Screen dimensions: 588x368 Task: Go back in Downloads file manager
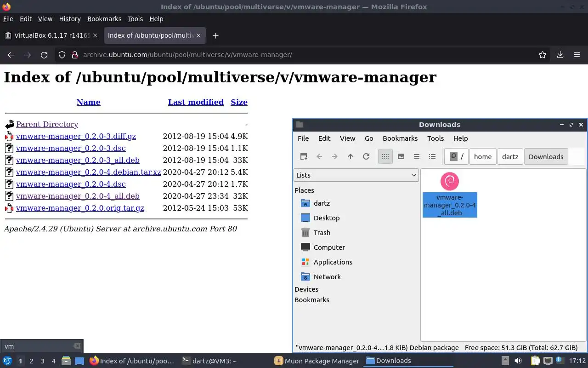319,156
